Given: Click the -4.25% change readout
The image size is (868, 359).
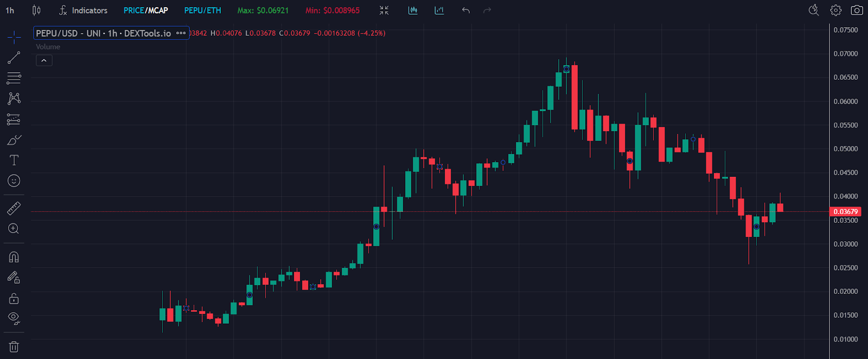Looking at the screenshot, I should pyautogui.click(x=372, y=33).
